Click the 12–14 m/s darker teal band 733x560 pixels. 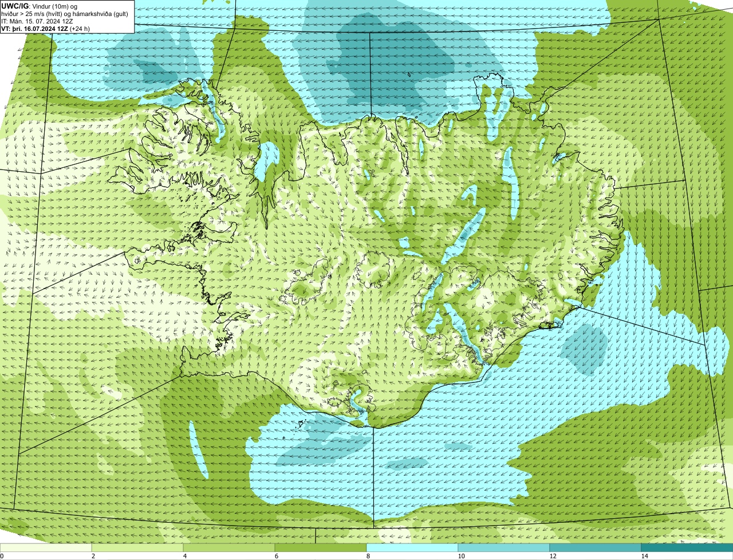[x=596, y=547]
